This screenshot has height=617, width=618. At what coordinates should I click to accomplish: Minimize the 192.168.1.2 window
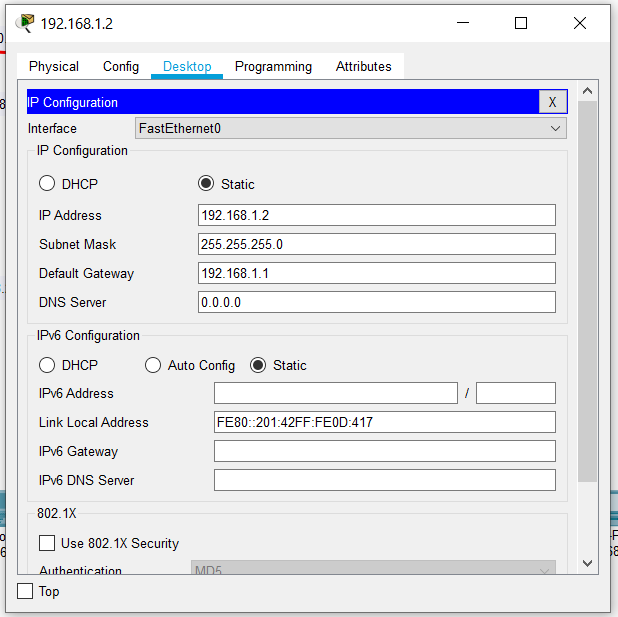click(463, 23)
